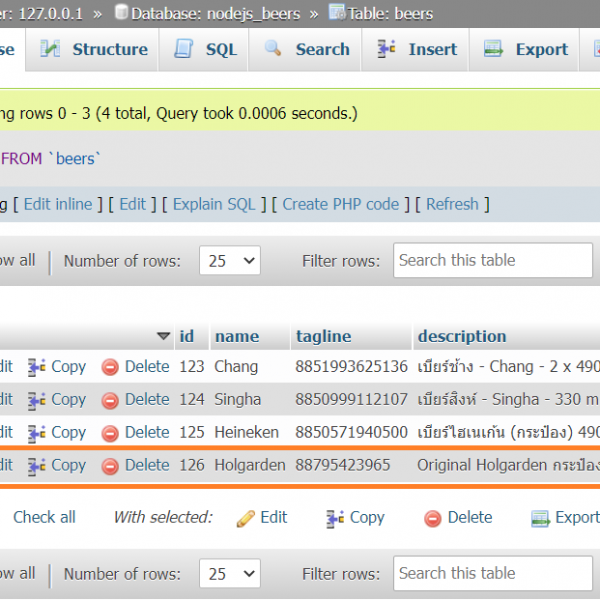Click the Copy icon for Chang row

click(x=37, y=367)
